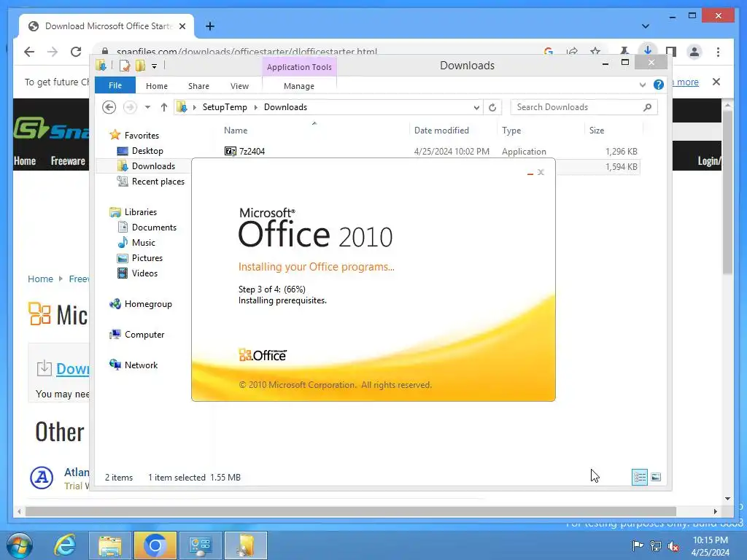The height and width of the screenshot is (560, 747).
Task: Click Action Center flag tray icon
Action: click(638, 545)
